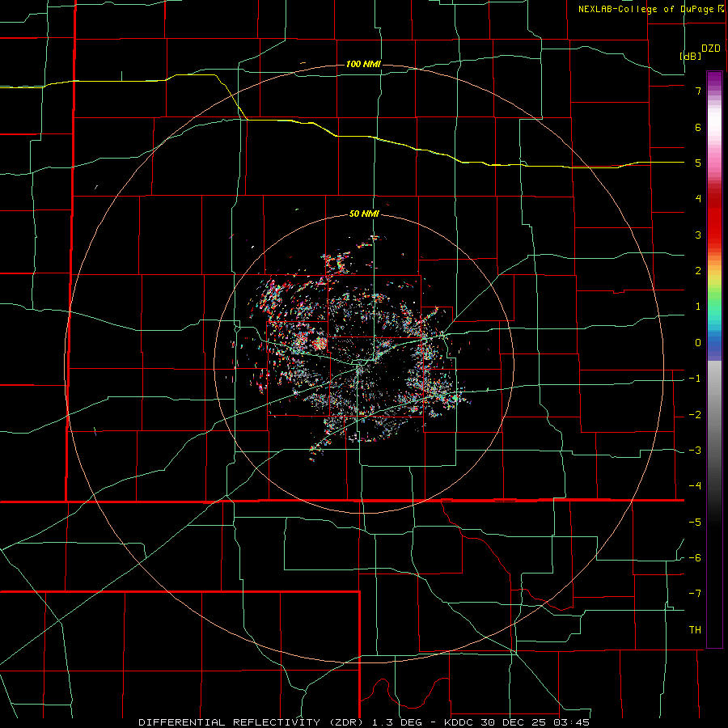Click the 0 value on color scale

coord(698,343)
